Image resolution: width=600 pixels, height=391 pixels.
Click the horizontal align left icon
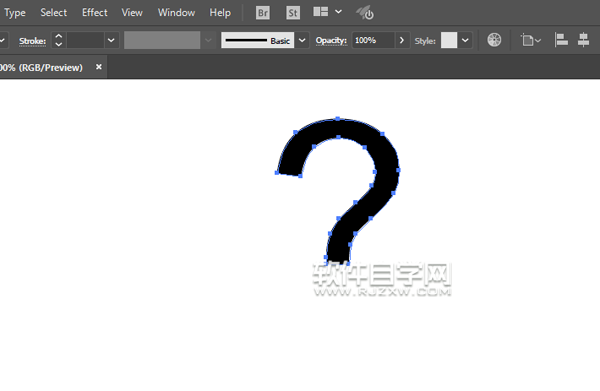(561, 40)
